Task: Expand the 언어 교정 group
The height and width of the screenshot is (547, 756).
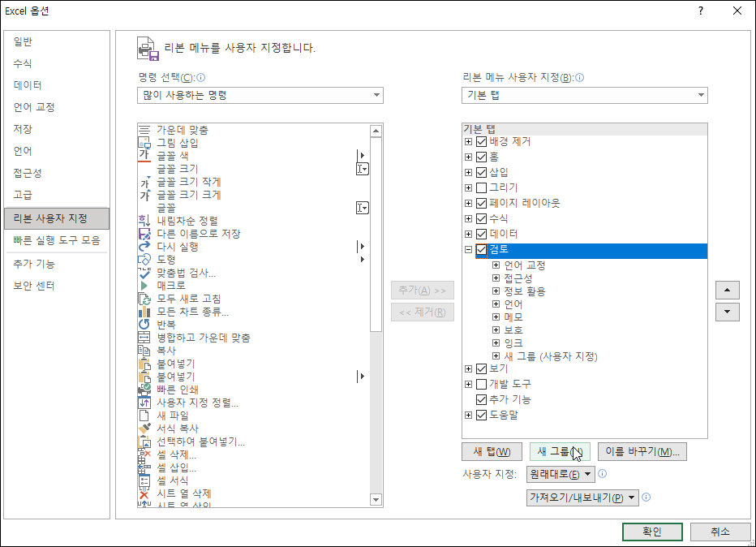Action: [x=496, y=265]
